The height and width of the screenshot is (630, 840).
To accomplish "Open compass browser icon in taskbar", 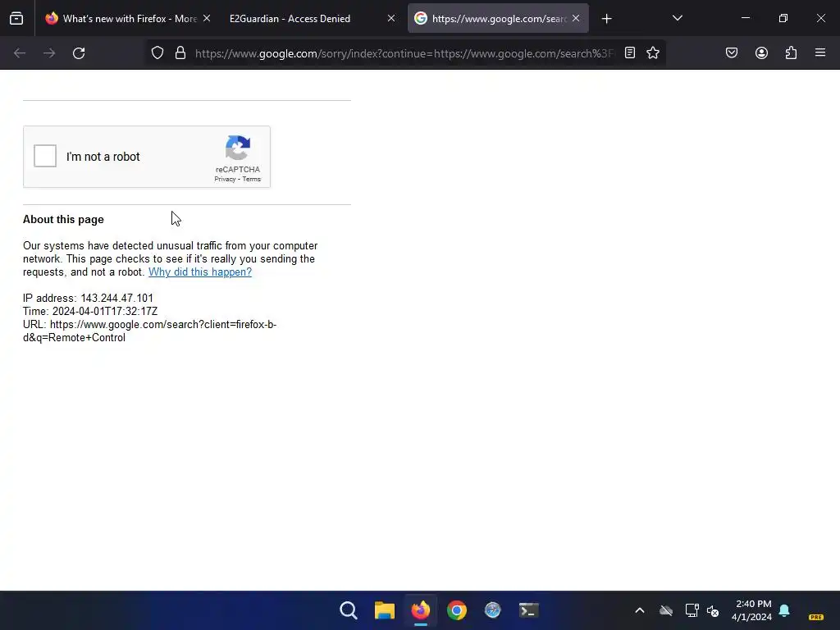I will [x=492, y=610].
